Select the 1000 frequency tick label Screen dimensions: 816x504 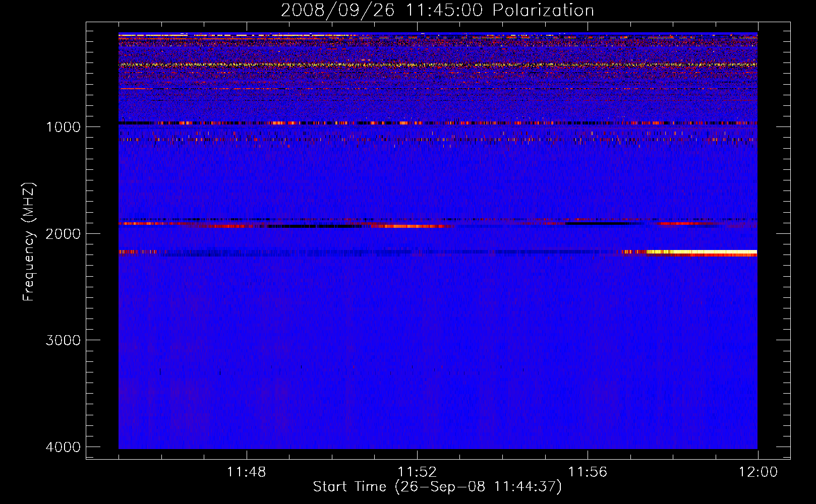click(x=63, y=127)
